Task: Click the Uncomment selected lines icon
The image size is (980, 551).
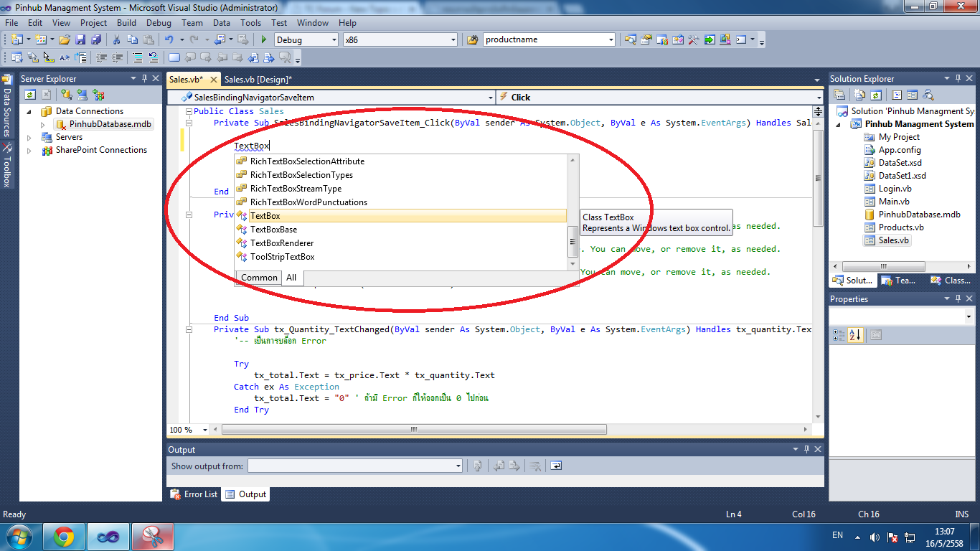Action: [x=153, y=57]
